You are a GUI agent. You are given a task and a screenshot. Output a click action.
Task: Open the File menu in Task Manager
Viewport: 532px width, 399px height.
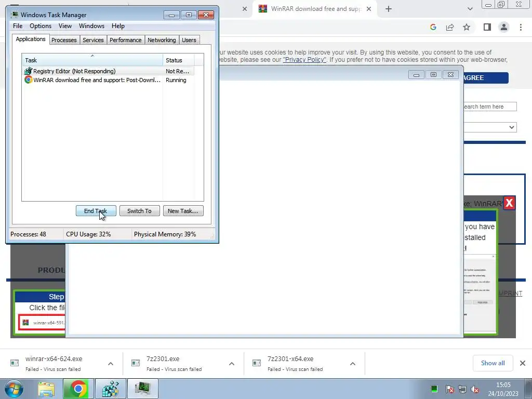pyautogui.click(x=18, y=26)
